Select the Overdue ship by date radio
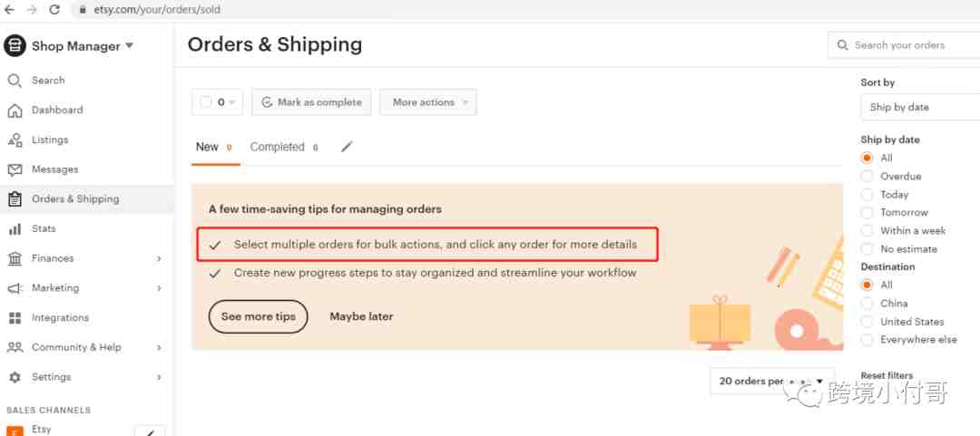The width and height of the screenshot is (980, 436). pos(867,176)
